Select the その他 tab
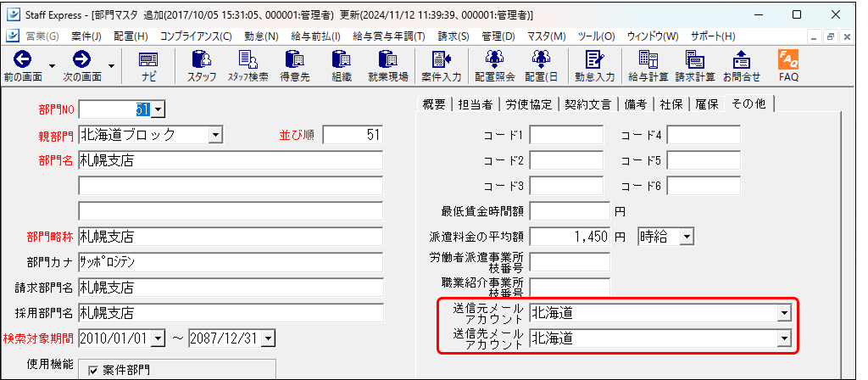The width and height of the screenshot is (868, 380). pyautogui.click(x=749, y=103)
